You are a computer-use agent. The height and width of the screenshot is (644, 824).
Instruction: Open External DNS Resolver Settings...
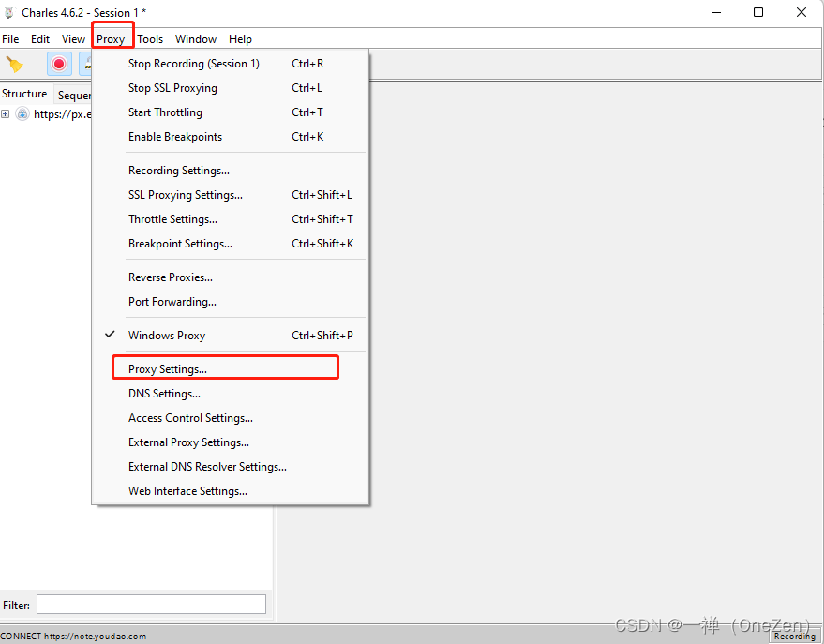click(231, 467)
